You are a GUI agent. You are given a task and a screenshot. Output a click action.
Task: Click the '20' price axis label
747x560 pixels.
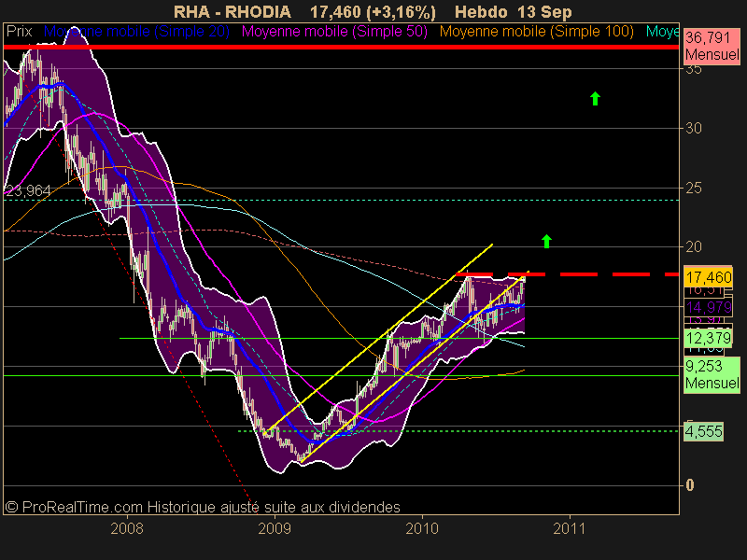coord(694,246)
